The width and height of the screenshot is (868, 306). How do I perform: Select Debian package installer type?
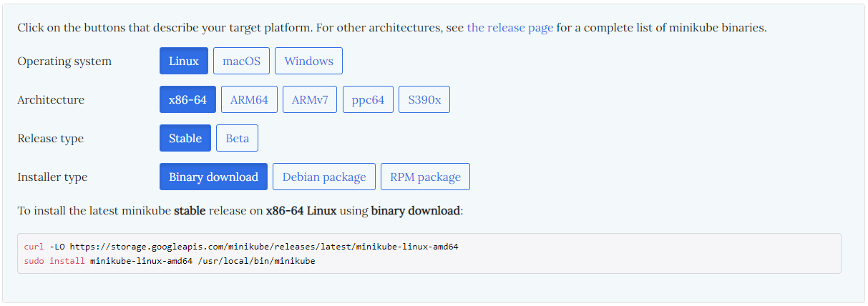click(x=324, y=177)
